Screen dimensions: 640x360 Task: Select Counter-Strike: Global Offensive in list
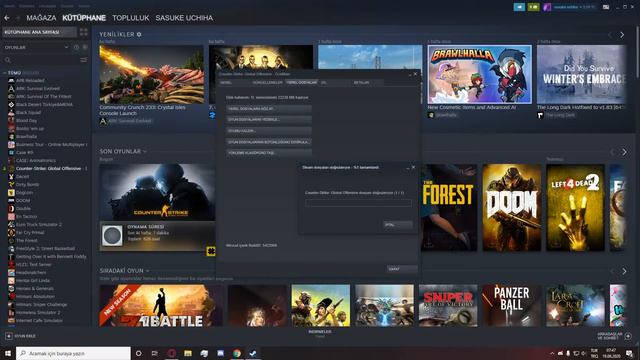click(x=49, y=169)
